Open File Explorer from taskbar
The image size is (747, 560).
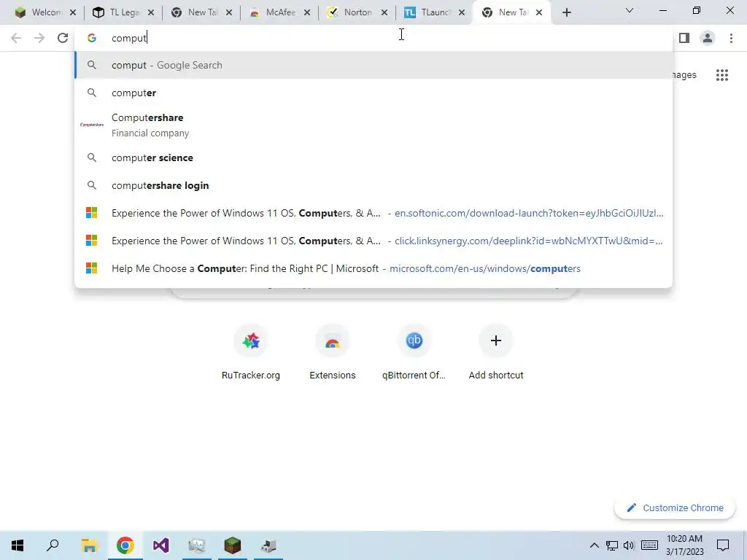coord(89,545)
